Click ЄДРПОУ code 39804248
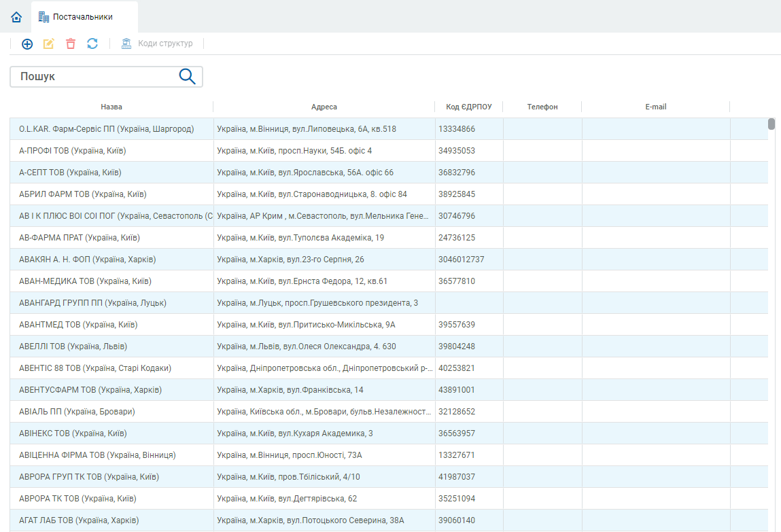Screen dimensions: 781x532 [x=457, y=347]
